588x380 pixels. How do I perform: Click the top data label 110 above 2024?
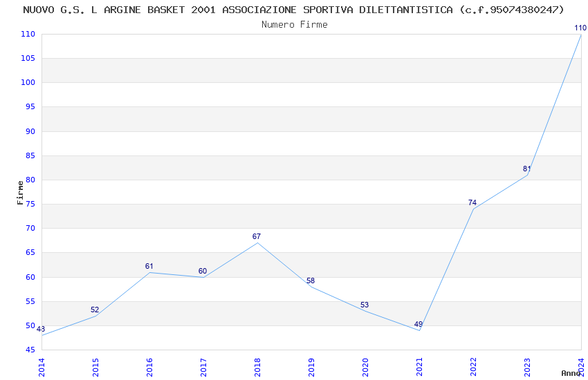580,28
